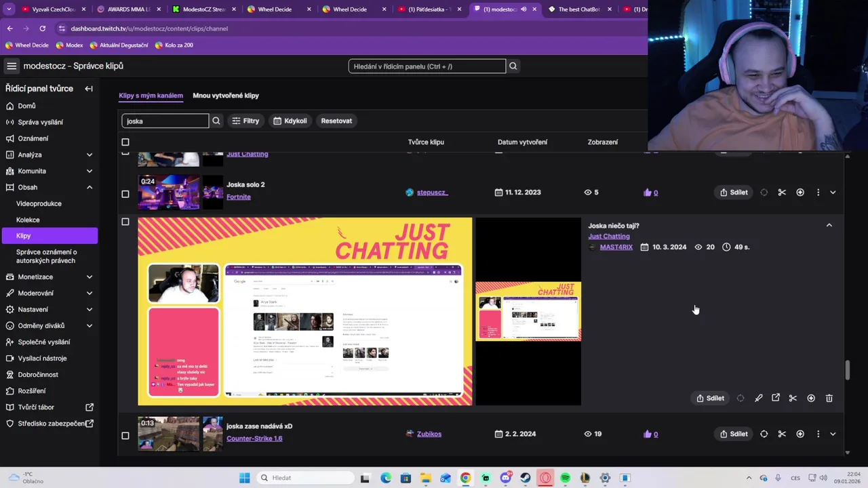The width and height of the screenshot is (868, 488).
Task: Click Sdílet button in expanded clip
Action: [710, 398]
